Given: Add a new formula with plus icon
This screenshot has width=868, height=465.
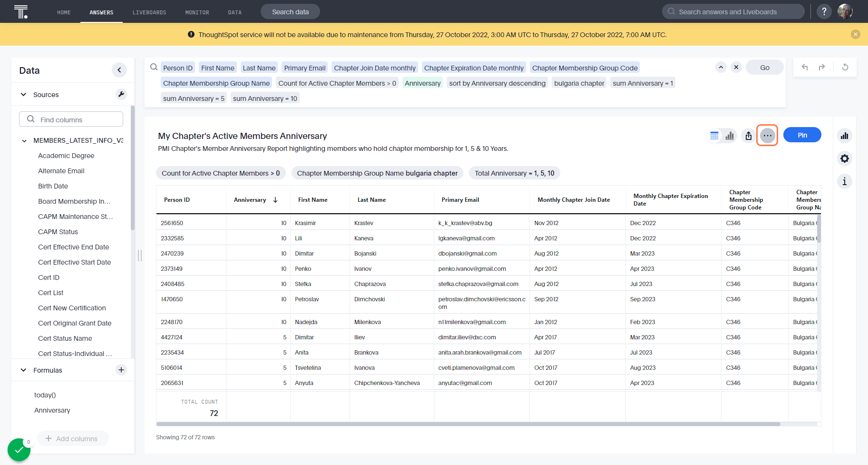Looking at the screenshot, I should [x=121, y=370].
